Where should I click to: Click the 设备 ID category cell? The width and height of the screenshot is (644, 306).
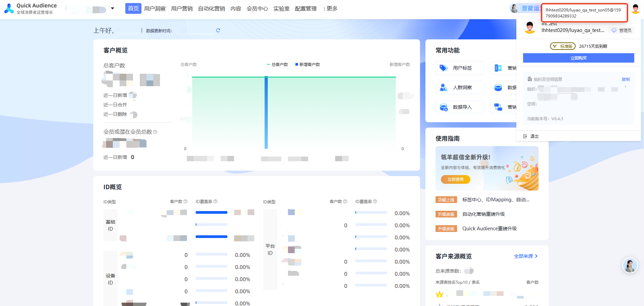pos(110,279)
